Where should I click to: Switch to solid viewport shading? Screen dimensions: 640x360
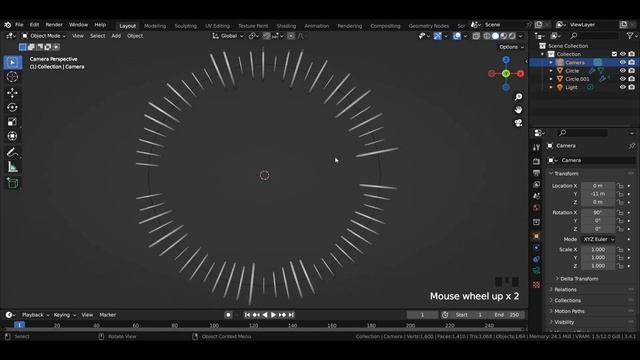point(496,36)
